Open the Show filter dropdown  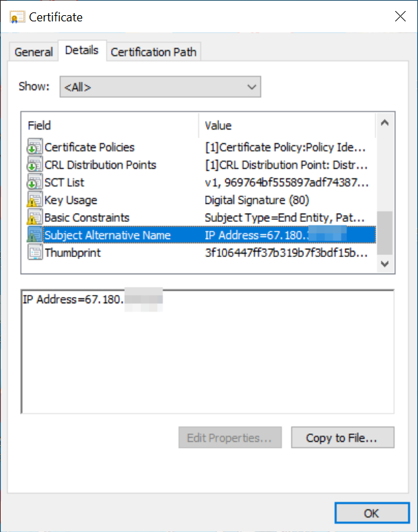click(x=160, y=87)
